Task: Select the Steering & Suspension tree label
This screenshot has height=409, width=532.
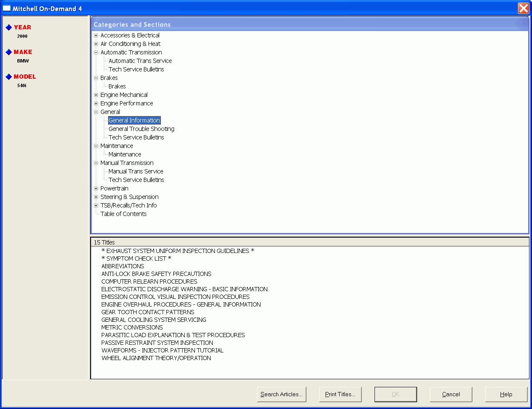Action: click(x=129, y=197)
